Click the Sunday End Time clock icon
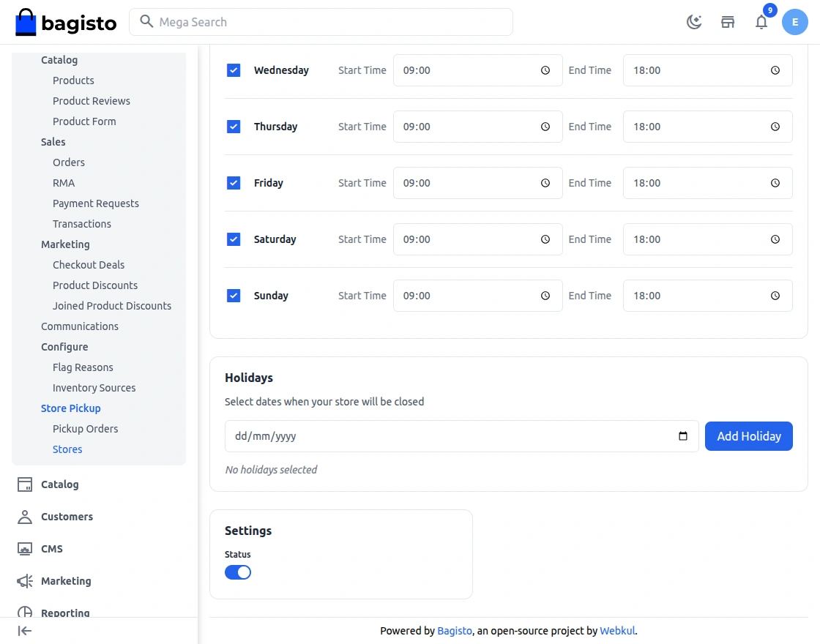 775,296
